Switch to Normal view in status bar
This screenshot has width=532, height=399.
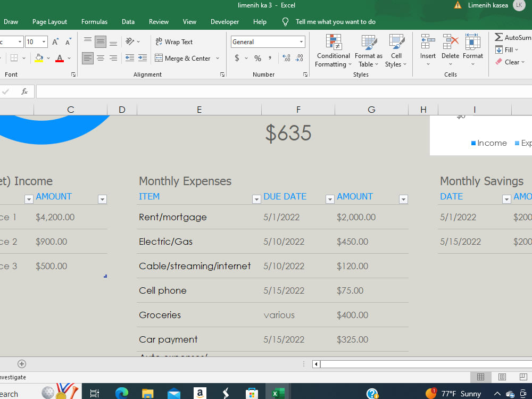tap(480, 377)
